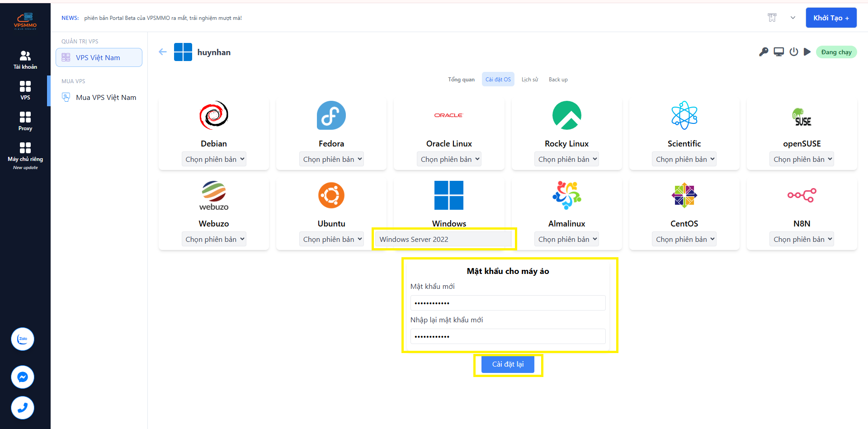
Task: Click the Mật khẩu mới password field
Action: [x=508, y=303]
